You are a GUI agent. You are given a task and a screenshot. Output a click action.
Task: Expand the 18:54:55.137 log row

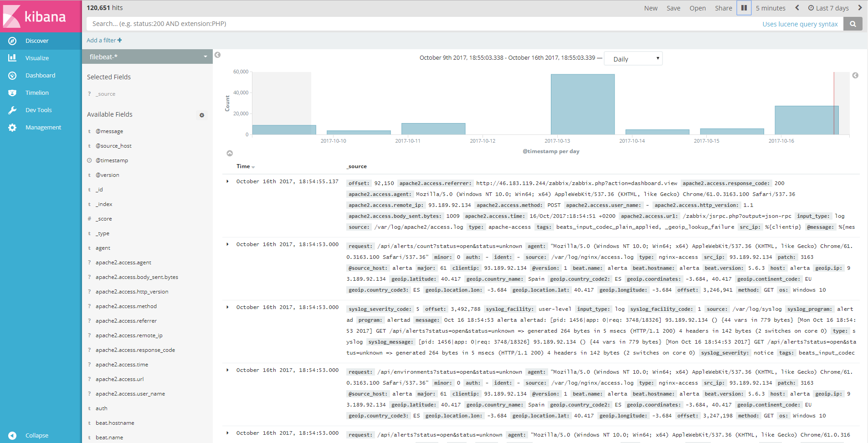pyautogui.click(x=228, y=181)
